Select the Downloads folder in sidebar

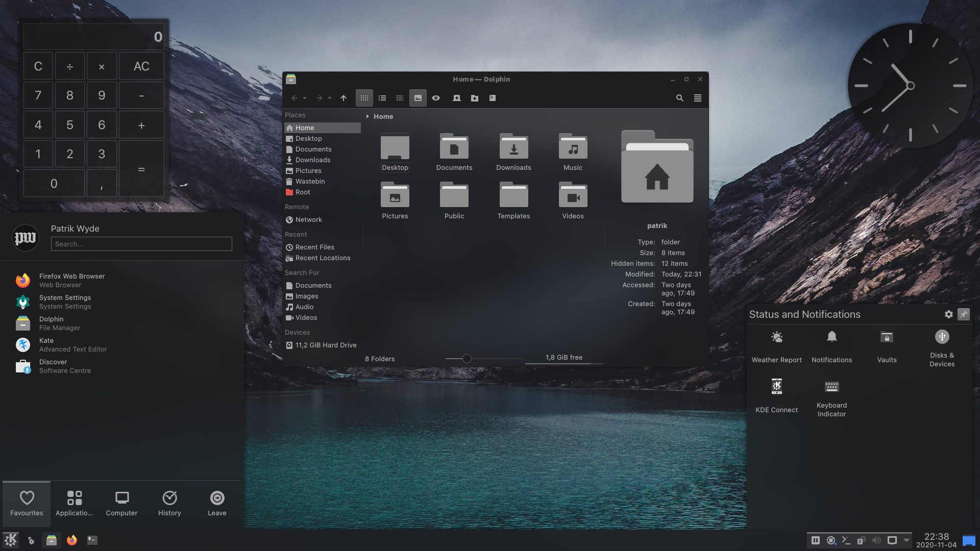312,160
